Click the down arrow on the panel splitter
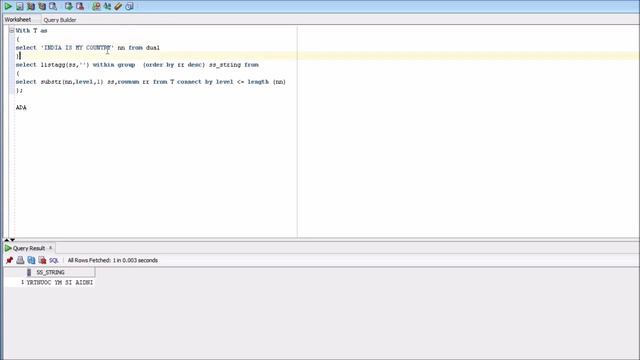 coord(13,240)
